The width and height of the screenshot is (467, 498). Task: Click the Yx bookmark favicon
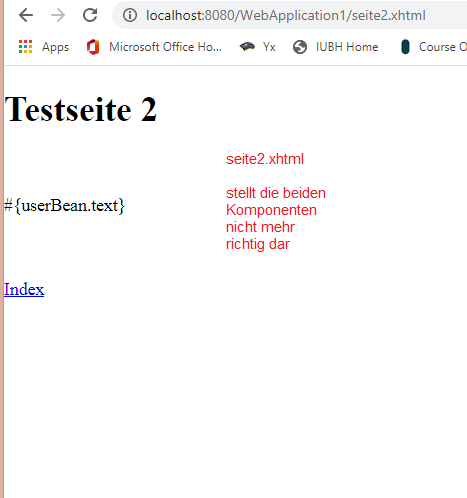(247, 47)
